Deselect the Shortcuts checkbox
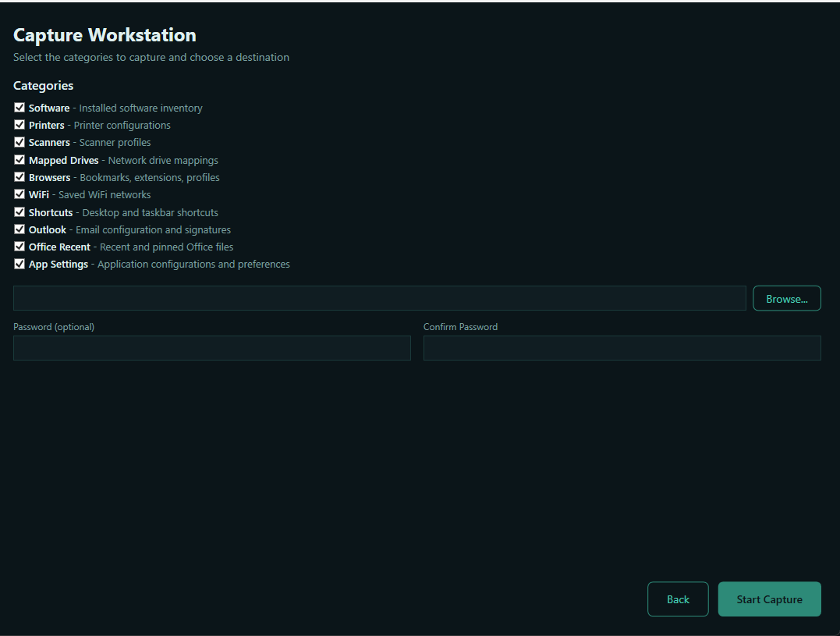Screen dimensions: 840x636 point(19,212)
